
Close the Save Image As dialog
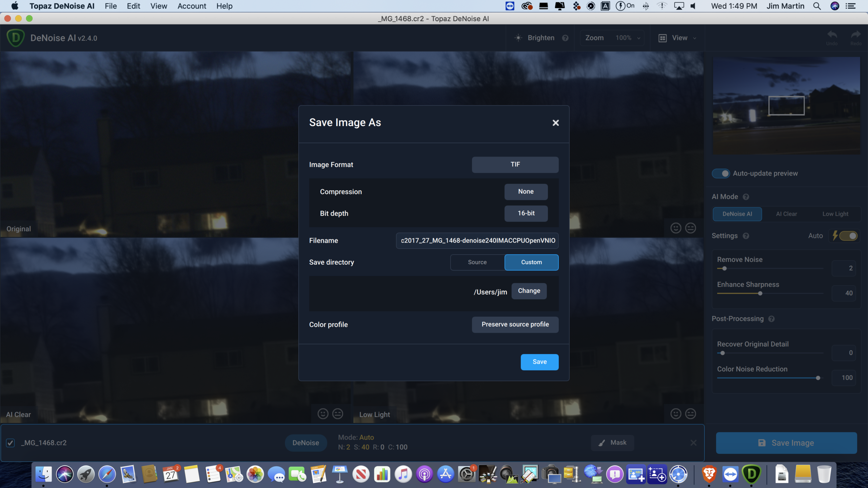(555, 123)
